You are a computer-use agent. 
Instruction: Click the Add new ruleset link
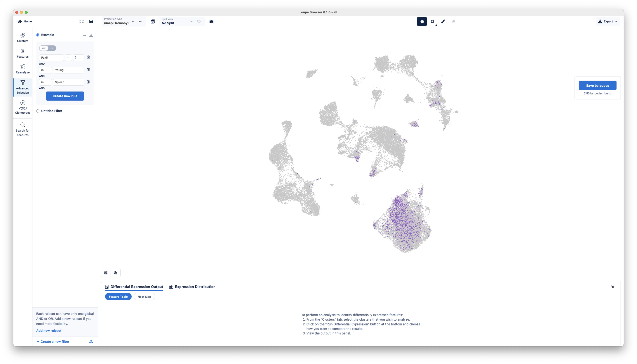coord(49,331)
